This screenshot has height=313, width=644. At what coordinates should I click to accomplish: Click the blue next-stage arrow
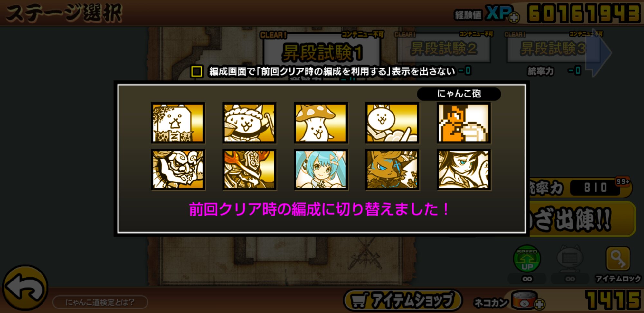598,52
